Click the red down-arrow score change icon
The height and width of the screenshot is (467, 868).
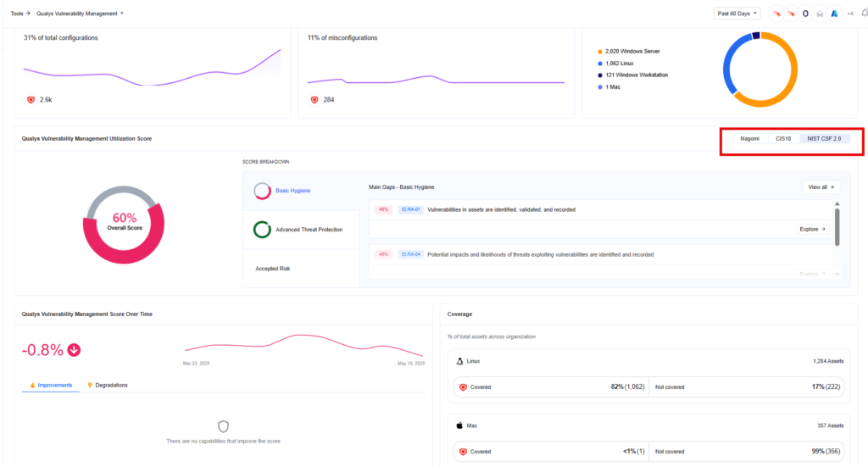(74, 350)
